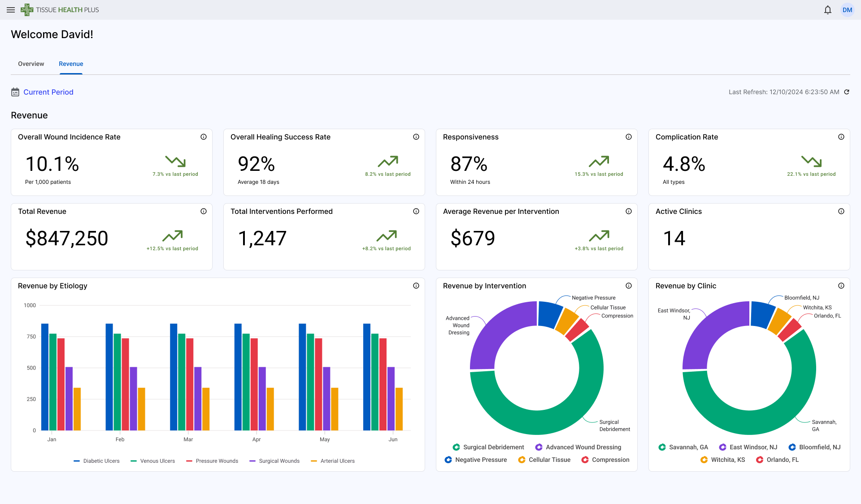View info for Overall Wound Incidence Rate

pos(204,137)
